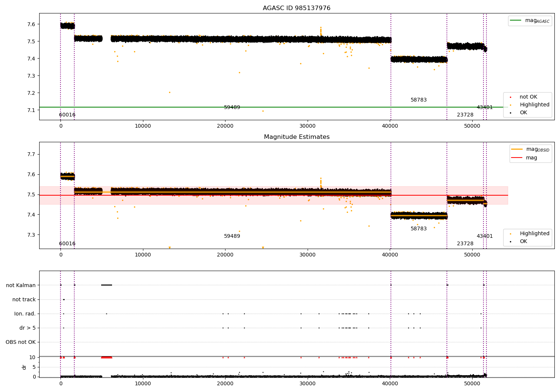Screen dimensions: 560x392
Task: Click the "OBS not OK" row label
Action: click(x=21, y=342)
